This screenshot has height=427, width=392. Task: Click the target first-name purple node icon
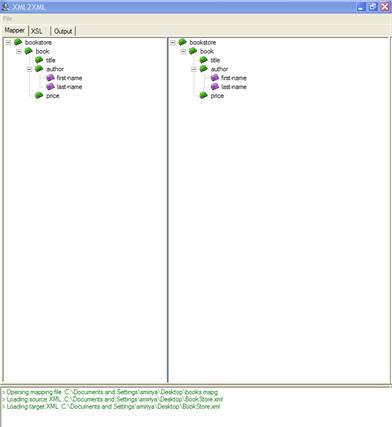(x=215, y=78)
